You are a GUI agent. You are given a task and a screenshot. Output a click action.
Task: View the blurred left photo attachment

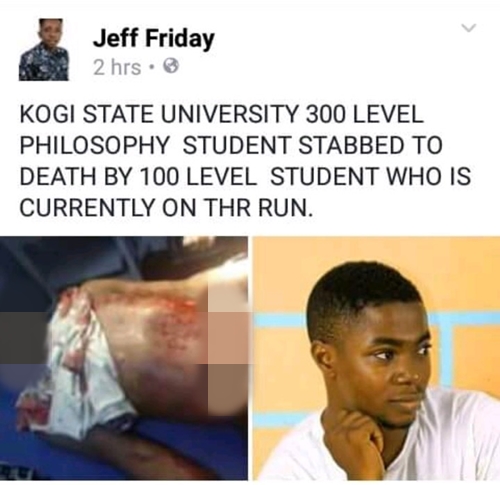coord(124,358)
